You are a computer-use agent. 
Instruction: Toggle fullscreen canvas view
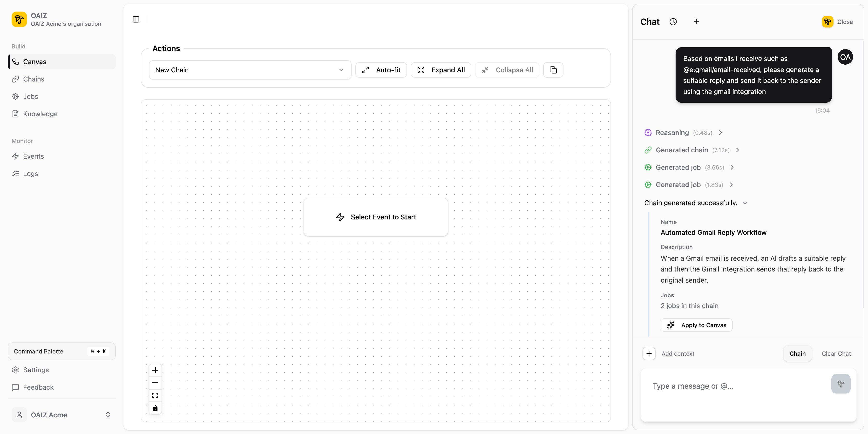155,395
